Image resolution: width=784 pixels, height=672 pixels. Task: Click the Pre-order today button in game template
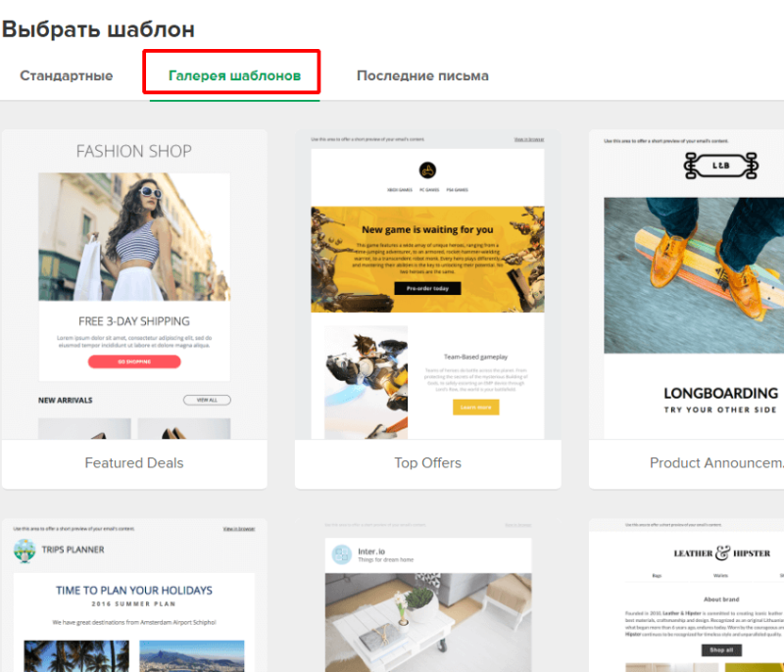(427, 288)
